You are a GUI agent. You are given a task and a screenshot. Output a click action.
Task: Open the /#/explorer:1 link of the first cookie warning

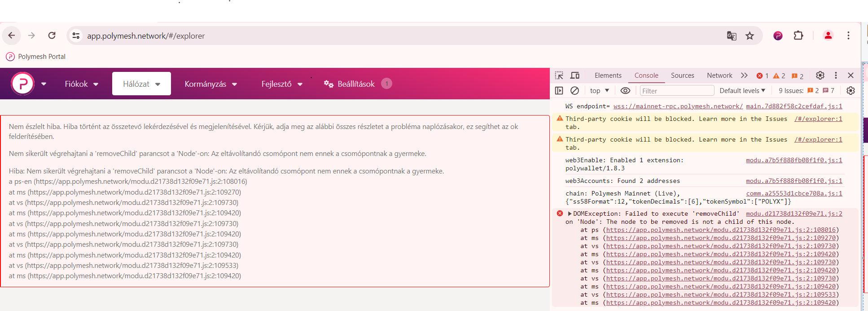point(818,119)
